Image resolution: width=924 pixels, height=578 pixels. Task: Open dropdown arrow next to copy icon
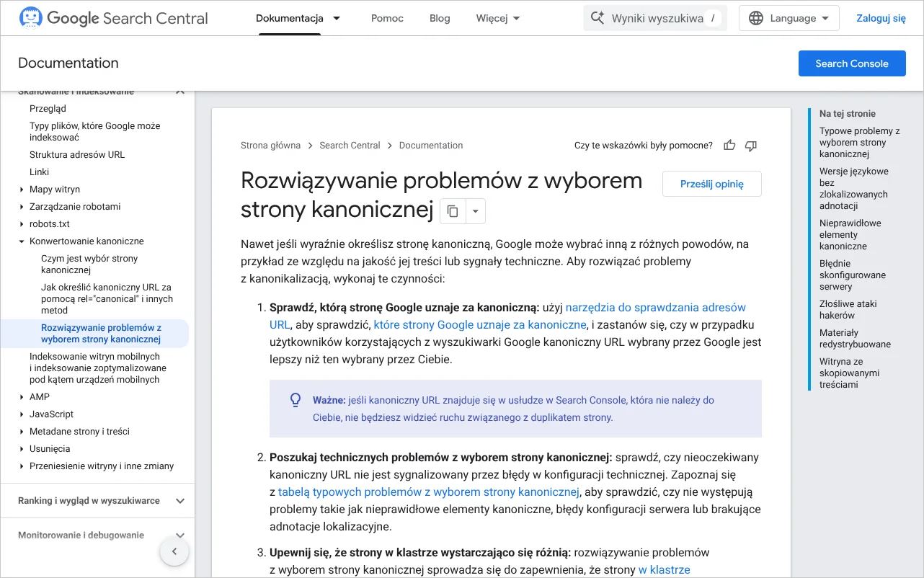point(476,211)
